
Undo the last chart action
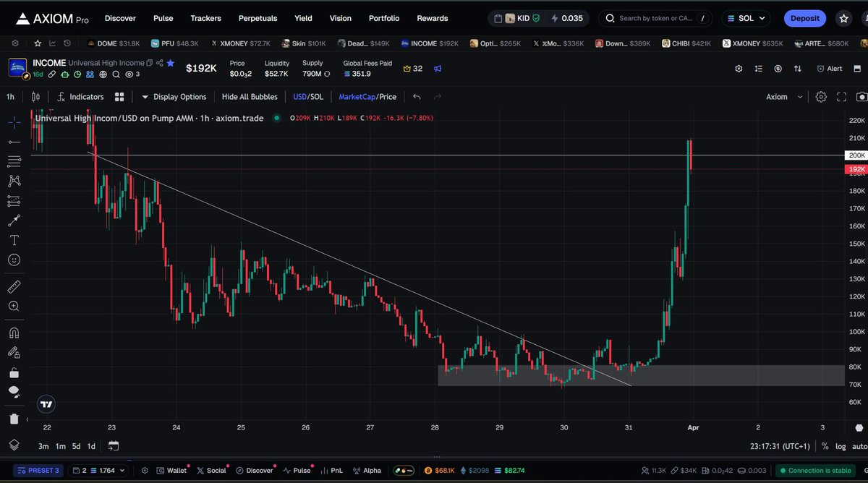click(x=417, y=97)
